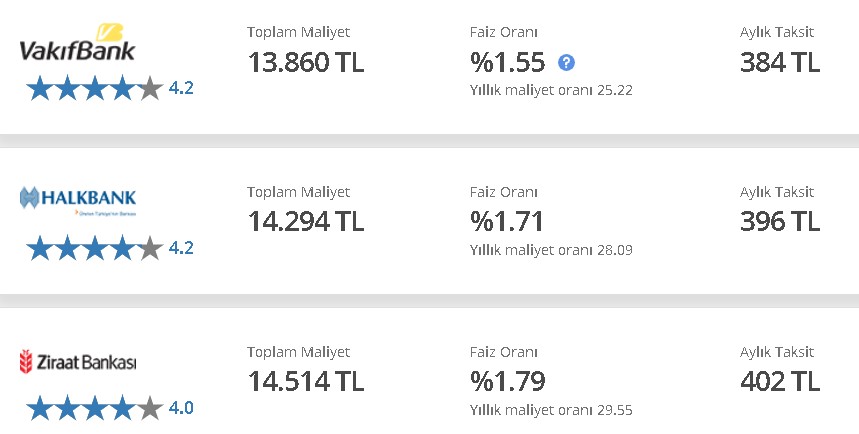The width and height of the screenshot is (859, 434).
Task: Click the Ziraat Bankası logo
Action: click(x=78, y=362)
